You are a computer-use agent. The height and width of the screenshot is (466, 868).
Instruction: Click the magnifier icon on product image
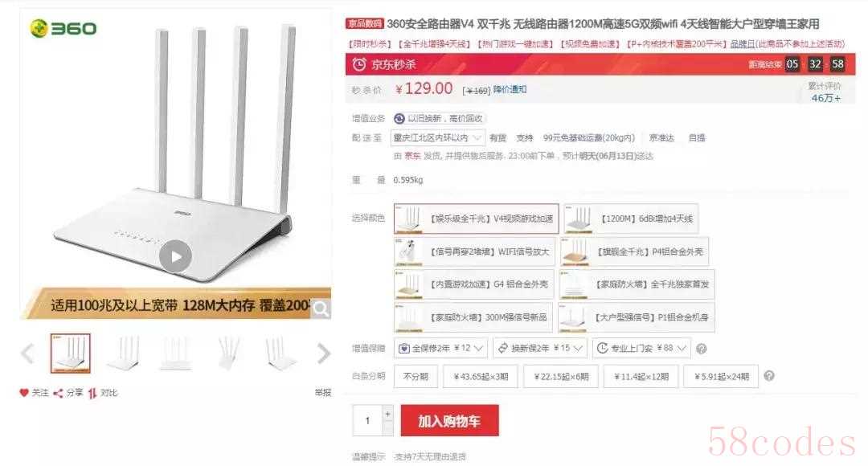[321, 309]
